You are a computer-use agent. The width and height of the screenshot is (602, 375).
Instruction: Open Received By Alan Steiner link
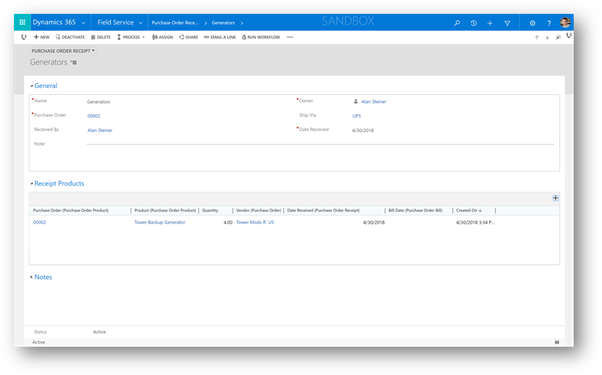(x=100, y=130)
